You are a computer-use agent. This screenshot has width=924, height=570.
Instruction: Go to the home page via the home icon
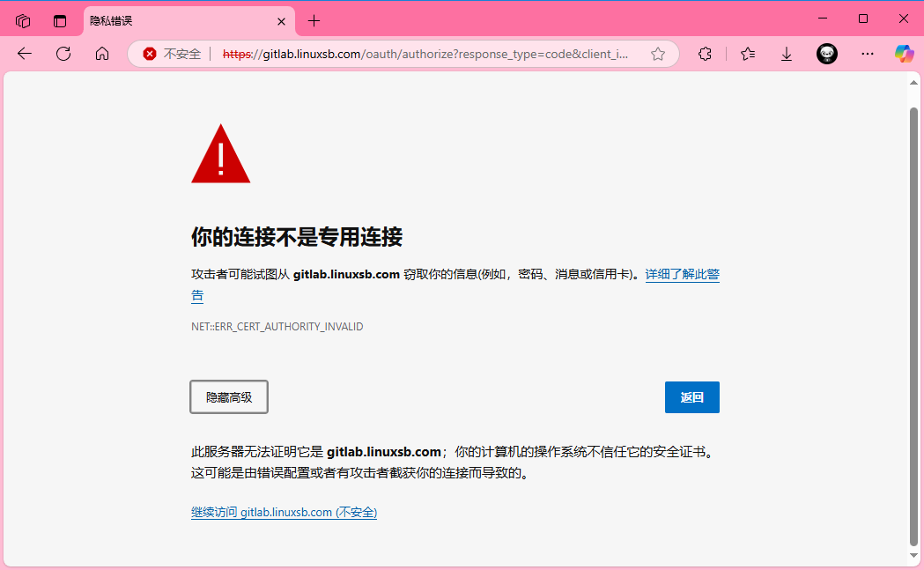click(x=102, y=54)
